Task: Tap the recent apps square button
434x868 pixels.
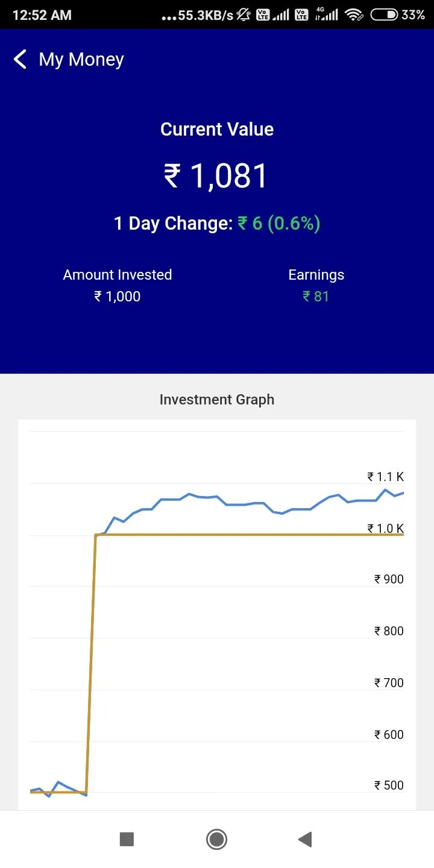Action: click(x=127, y=839)
